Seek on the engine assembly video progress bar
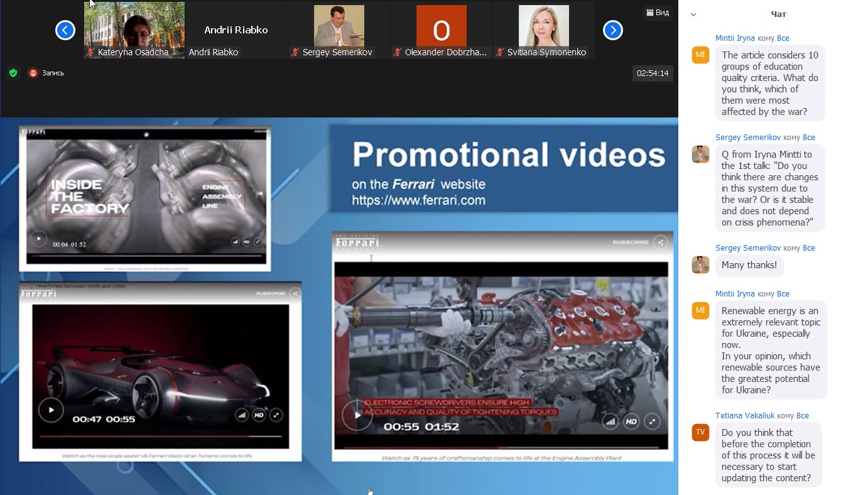 click(501, 447)
